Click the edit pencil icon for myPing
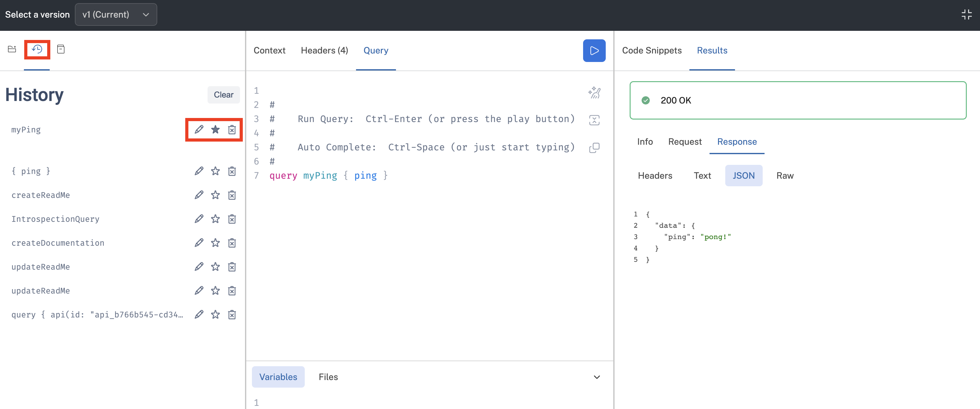Viewport: 980px width, 409px height. [x=199, y=129]
